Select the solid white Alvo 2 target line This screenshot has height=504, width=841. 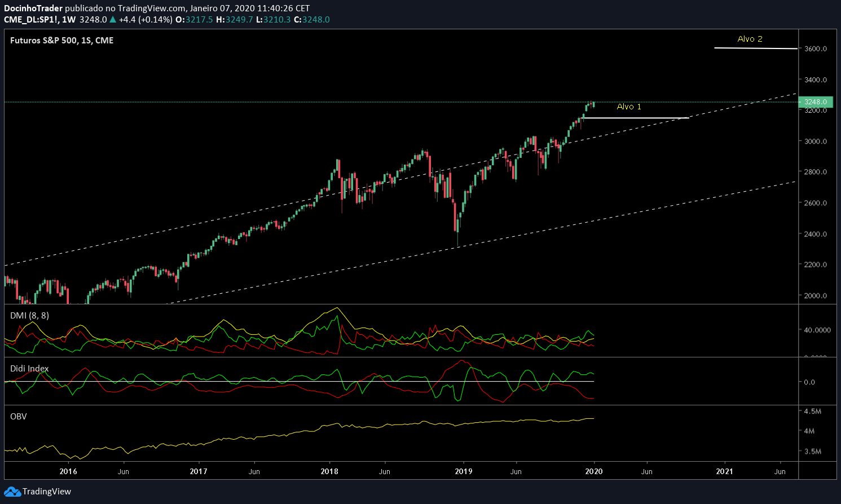(756, 48)
